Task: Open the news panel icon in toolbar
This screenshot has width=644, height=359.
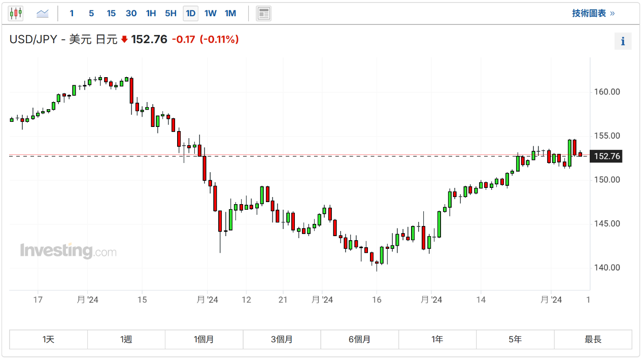Action: (x=263, y=13)
